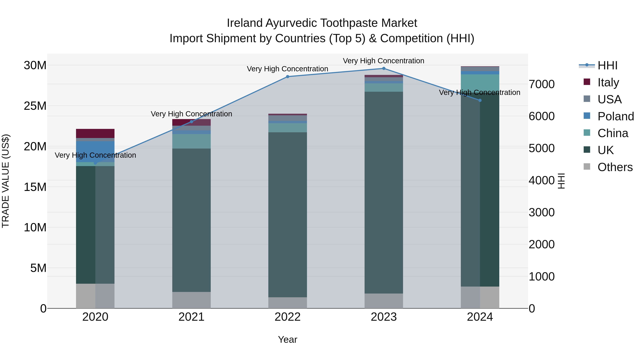Click the Italy bar segment for 2021
This screenshot has width=644, height=362.
191,122
